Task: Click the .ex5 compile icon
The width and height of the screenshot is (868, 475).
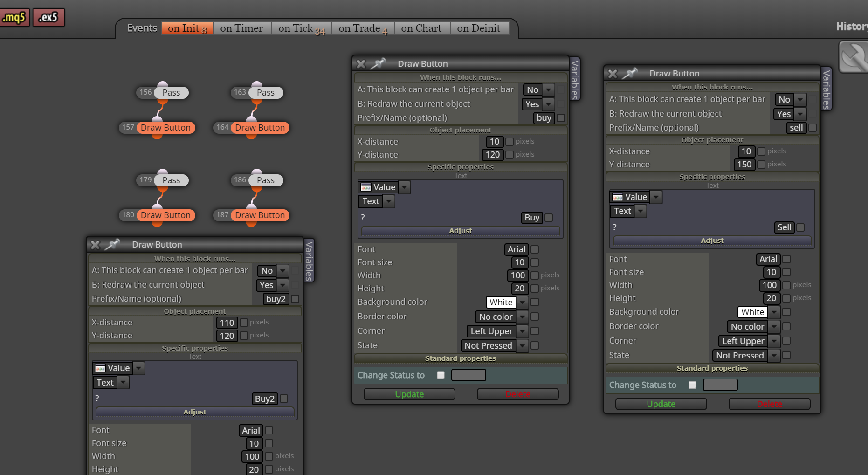Action: pyautogui.click(x=48, y=18)
